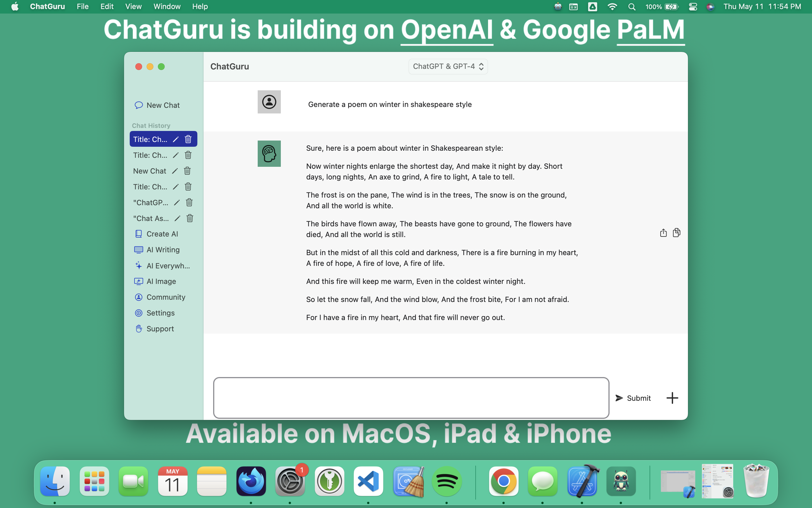The image size is (812, 508).
Task: Open the File menu
Action: pos(83,6)
